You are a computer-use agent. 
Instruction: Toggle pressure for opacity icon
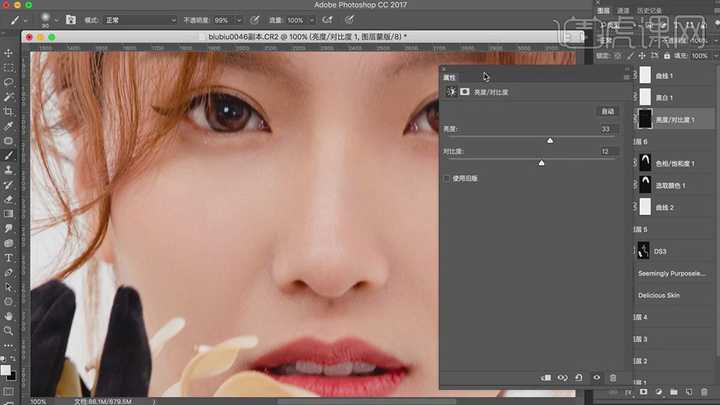pyautogui.click(x=254, y=20)
